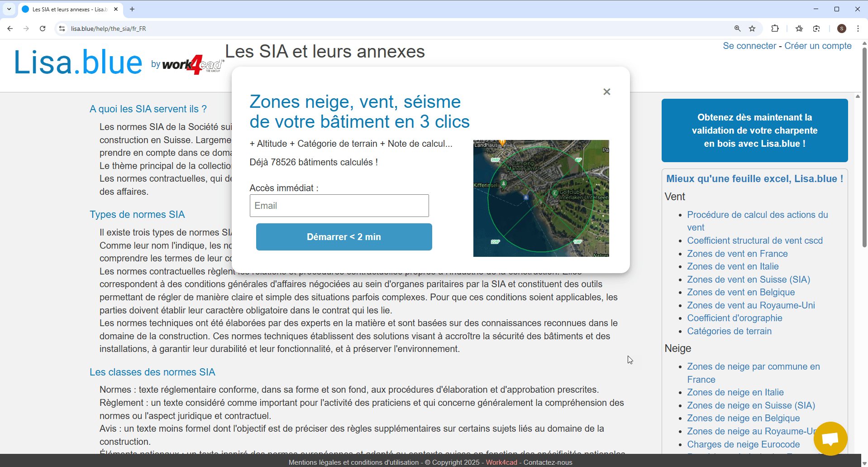Open the browser extensions puzzle icon
Screen dimensions: 868x467
(775, 29)
